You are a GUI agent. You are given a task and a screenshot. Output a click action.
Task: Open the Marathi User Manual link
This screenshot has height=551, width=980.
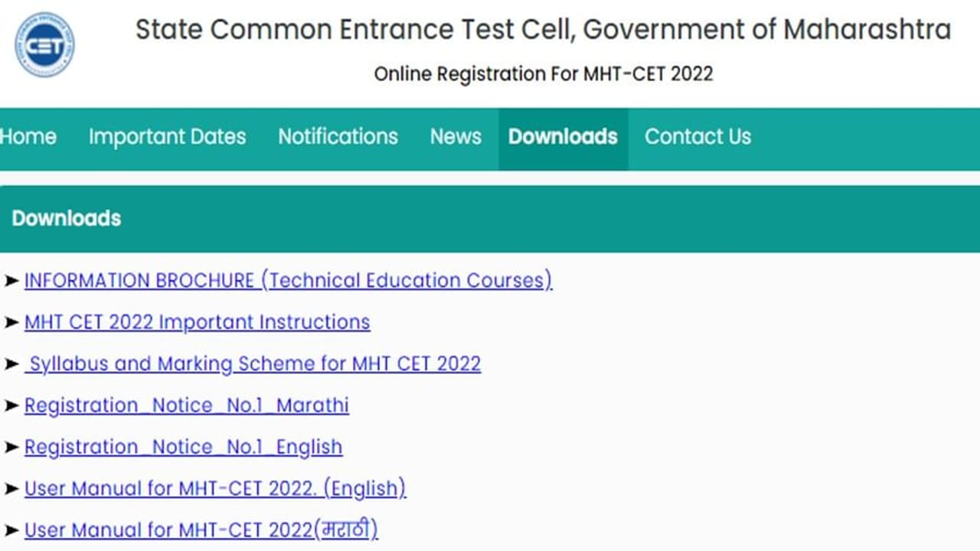click(201, 530)
